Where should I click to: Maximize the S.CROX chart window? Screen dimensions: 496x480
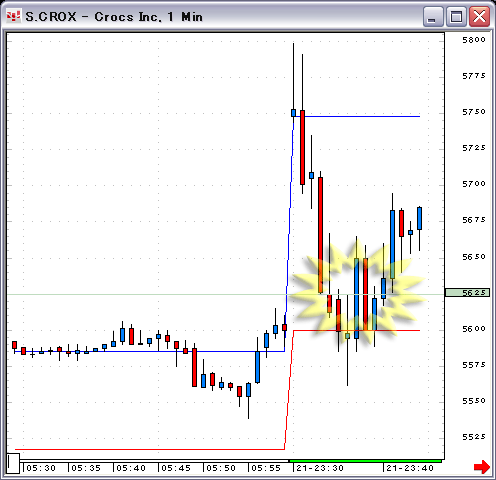coord(456,16)
